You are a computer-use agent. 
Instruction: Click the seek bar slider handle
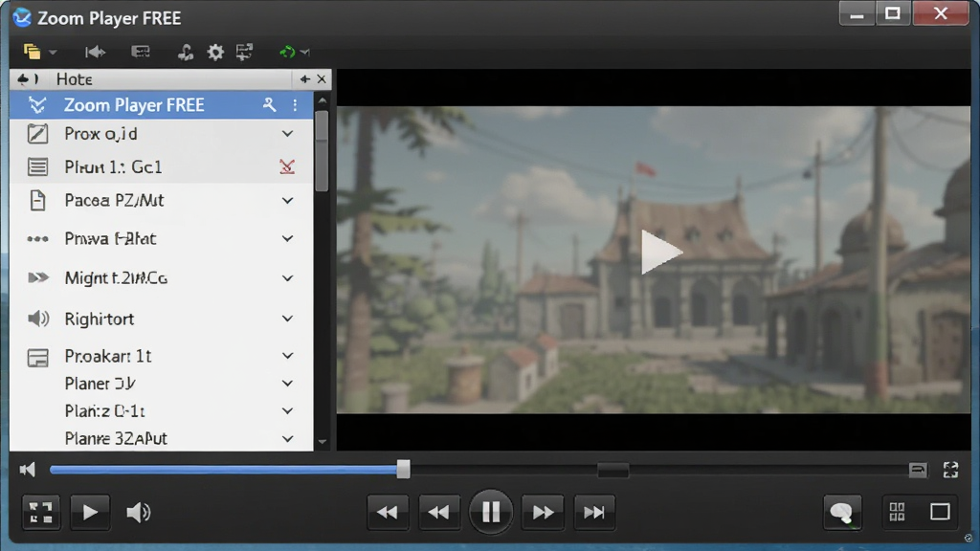pos(403,469)
